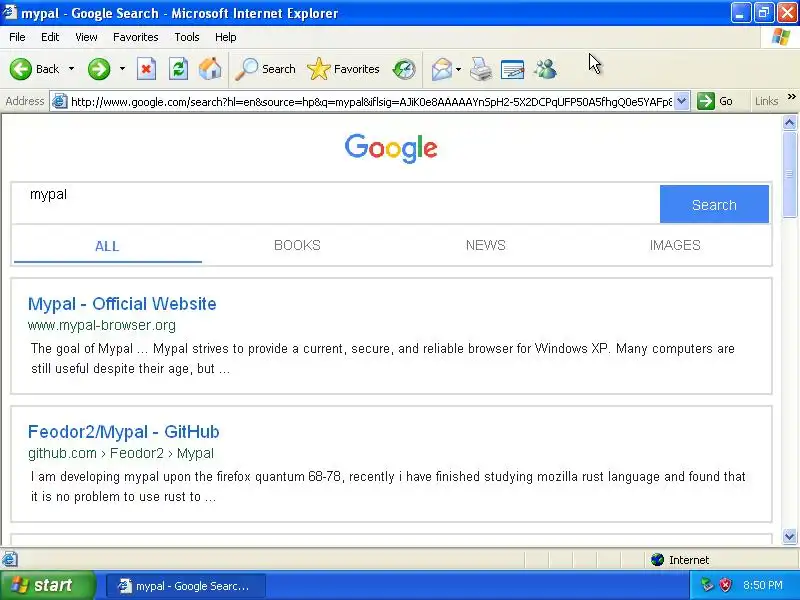800x600 pixels.
Task: Click the Windows flag logo throbber
Action: [780, 37]
